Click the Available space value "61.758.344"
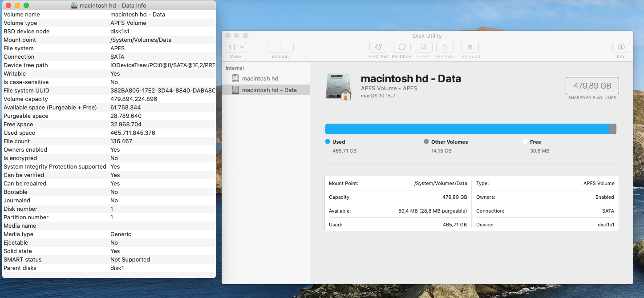Viewport: 644px width, 298px height. [126, 108]
